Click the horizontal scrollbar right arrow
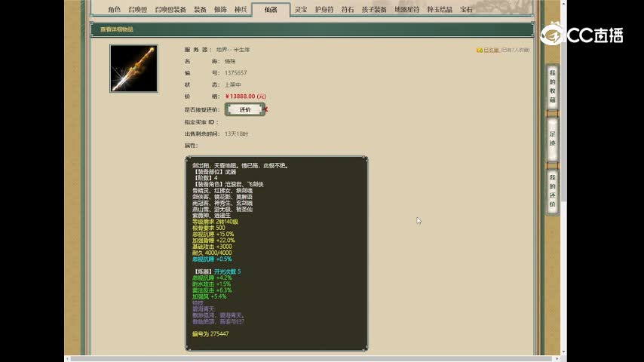Image resolution: width=644 pixels, height=362 pixels. pos(557,359)
